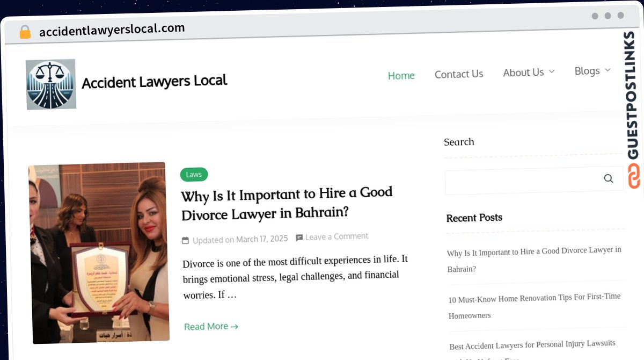Click the search magnifier icon
This screenshot has height=360, width=644.
(608, 178)
